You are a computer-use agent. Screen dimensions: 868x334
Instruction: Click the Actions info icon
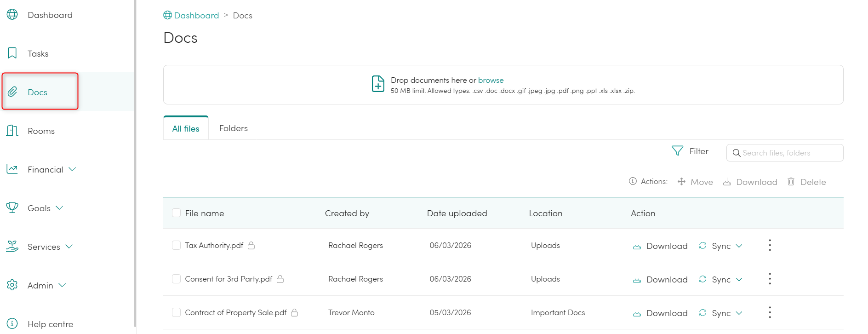pyautogui.click(x=633, y=181)
